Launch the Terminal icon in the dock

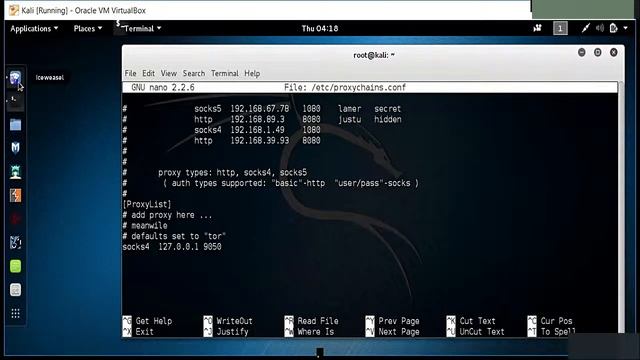point(15,101)
